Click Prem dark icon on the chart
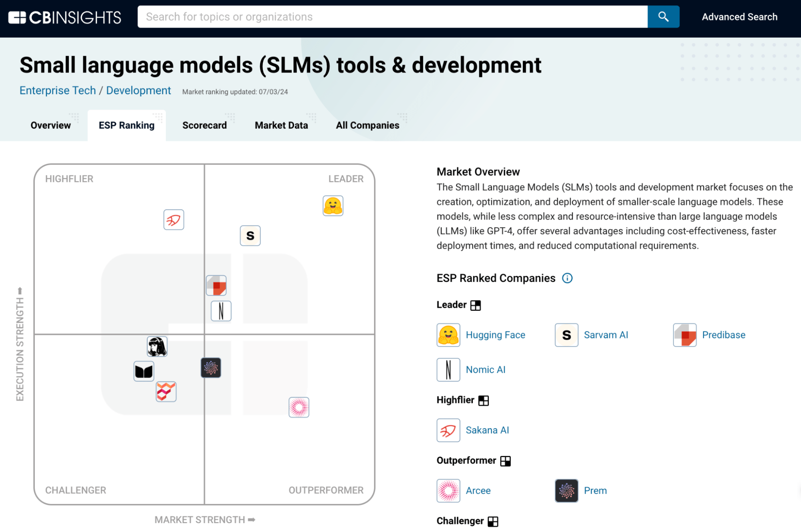 (x=211, y=367)
